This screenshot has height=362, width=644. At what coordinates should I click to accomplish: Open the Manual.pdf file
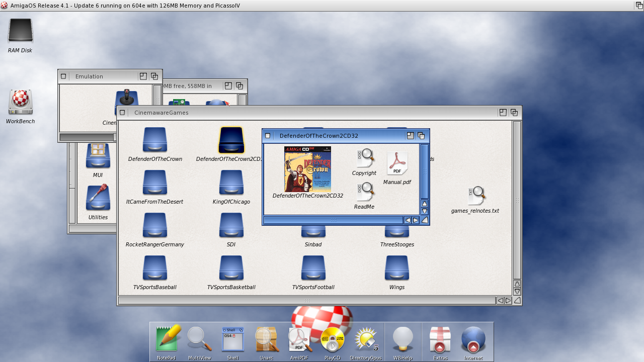pyautogui.click(x=397, y=163)
